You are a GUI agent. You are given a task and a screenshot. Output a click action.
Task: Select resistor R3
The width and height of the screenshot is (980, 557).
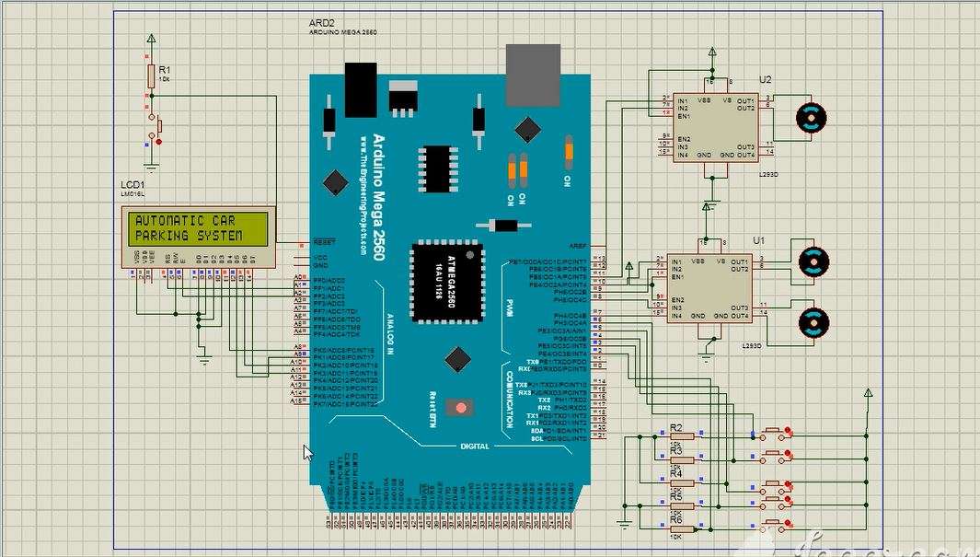(681, 459)
